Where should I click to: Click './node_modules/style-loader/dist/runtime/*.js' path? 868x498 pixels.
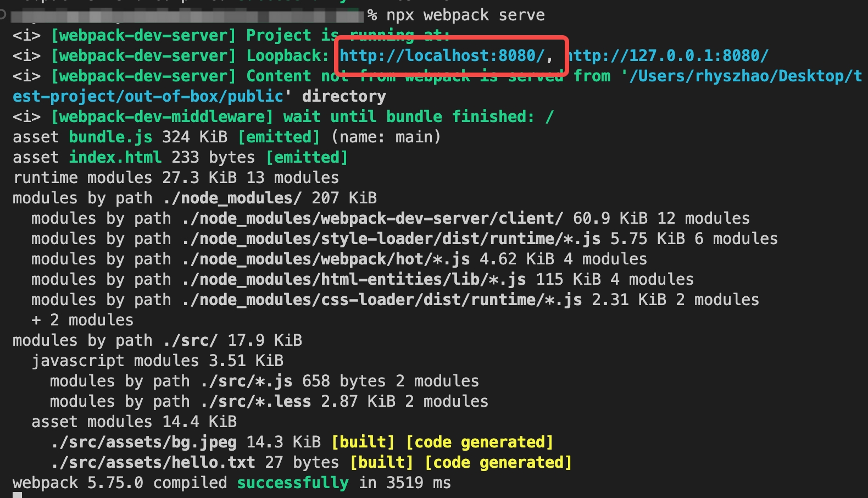tap(391, 239)
